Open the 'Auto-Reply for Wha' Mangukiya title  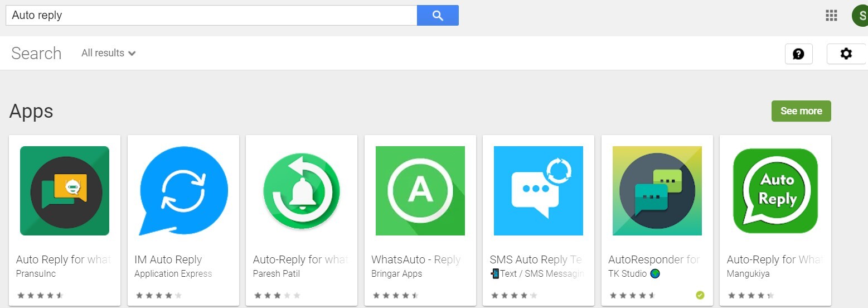775,259
